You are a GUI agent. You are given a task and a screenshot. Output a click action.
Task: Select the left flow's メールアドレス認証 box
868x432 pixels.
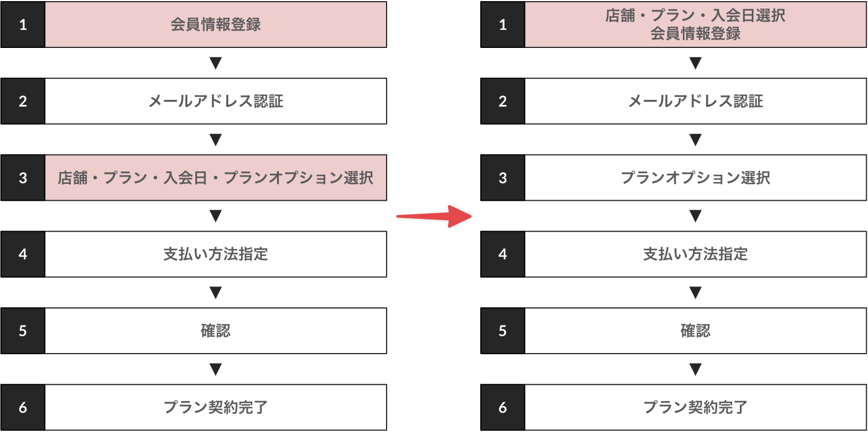coord(216,102)
